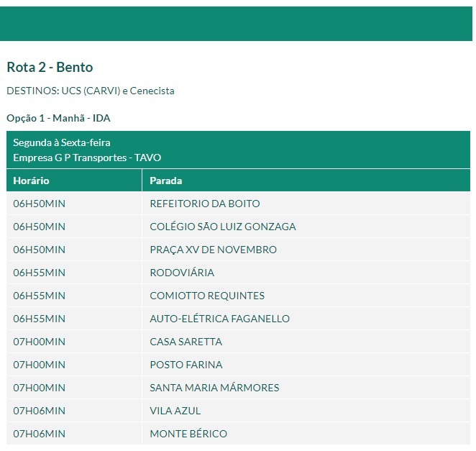Select the CASA SARETTA stop
The height and width of the screenshot is (451, 476).
tap(186, 342)
